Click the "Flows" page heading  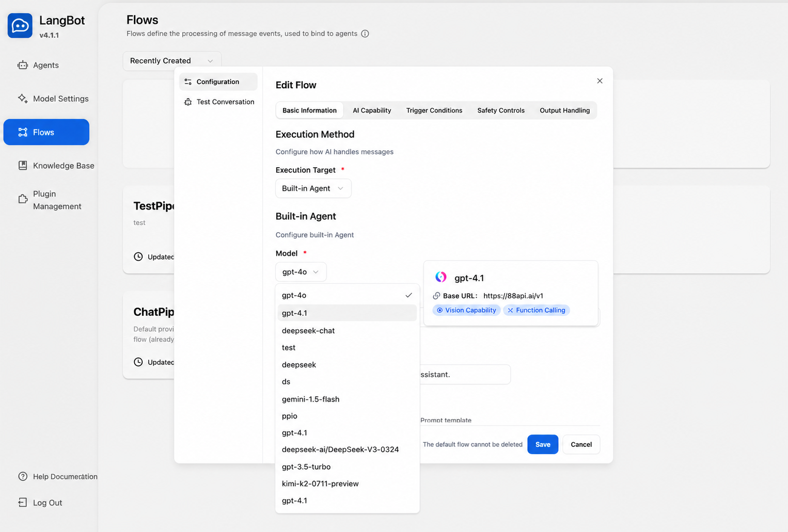coord(142,20)
